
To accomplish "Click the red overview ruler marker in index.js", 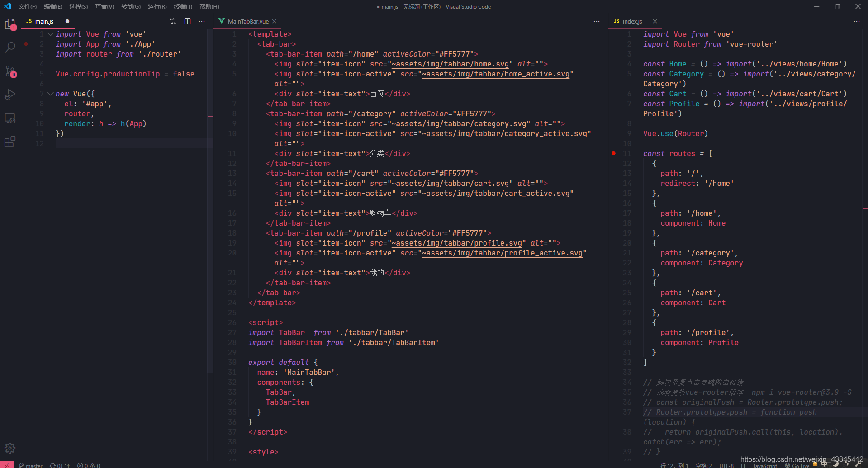I will [865, 208].
